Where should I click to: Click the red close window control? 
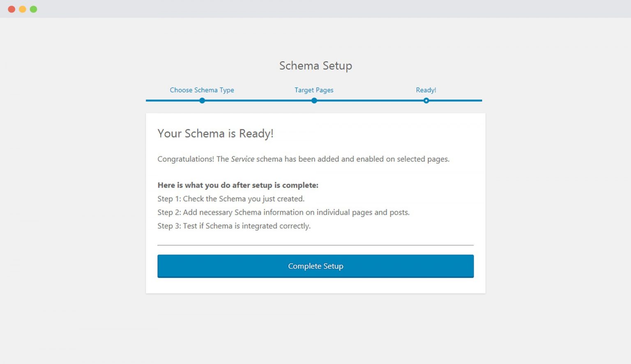12,9
